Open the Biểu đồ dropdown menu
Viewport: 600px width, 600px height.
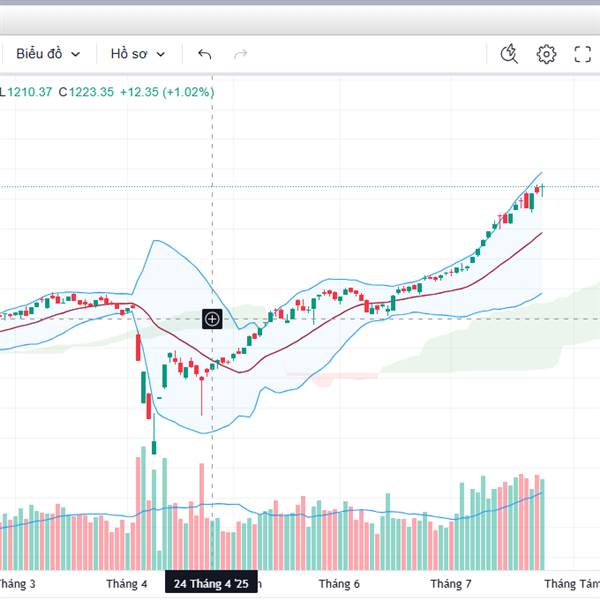48,54
